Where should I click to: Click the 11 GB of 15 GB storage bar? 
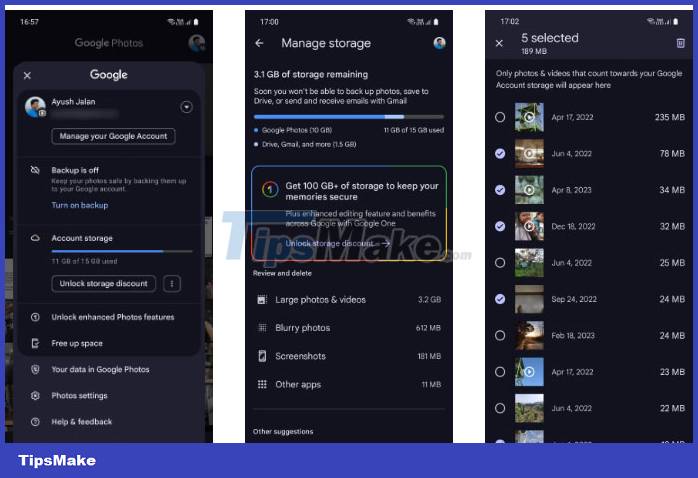[349, 117]
